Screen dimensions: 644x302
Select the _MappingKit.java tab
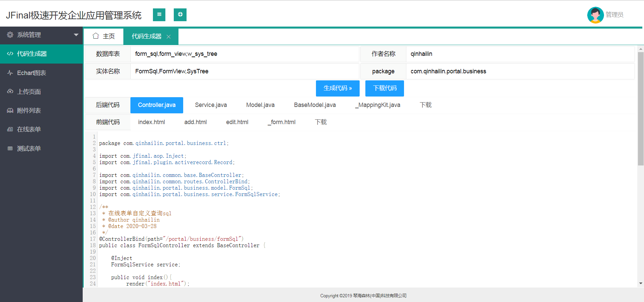tap(377, 105)
